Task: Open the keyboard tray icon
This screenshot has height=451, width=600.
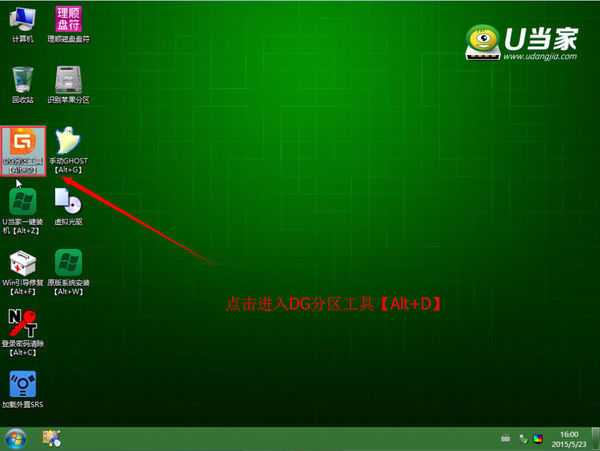Action: click(505, 439)
